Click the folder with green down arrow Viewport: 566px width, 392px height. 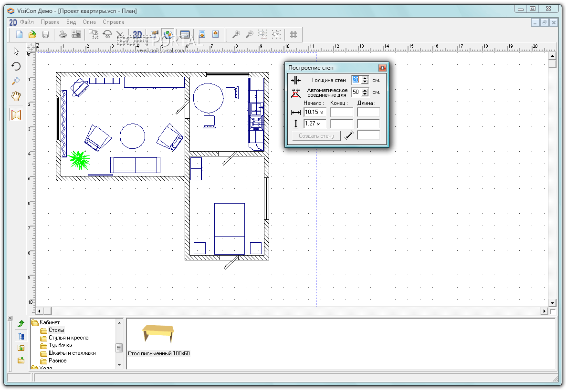point(21,348)
